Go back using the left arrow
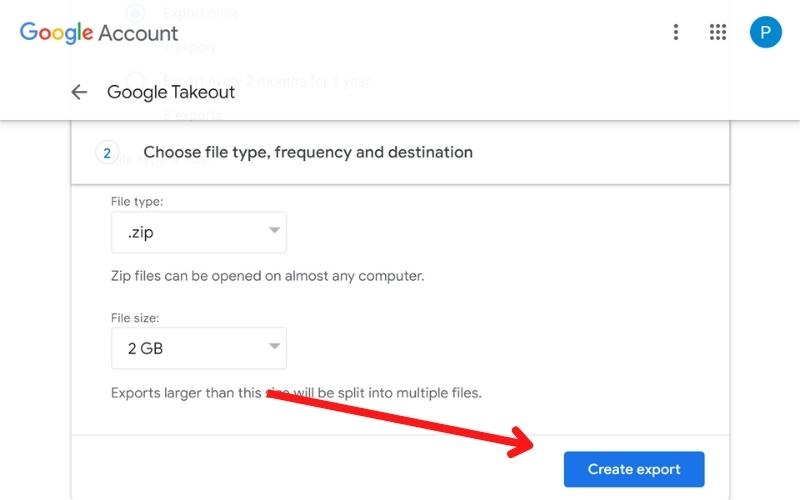This screenshot has height=500, width=800. [x=79, y=92]
